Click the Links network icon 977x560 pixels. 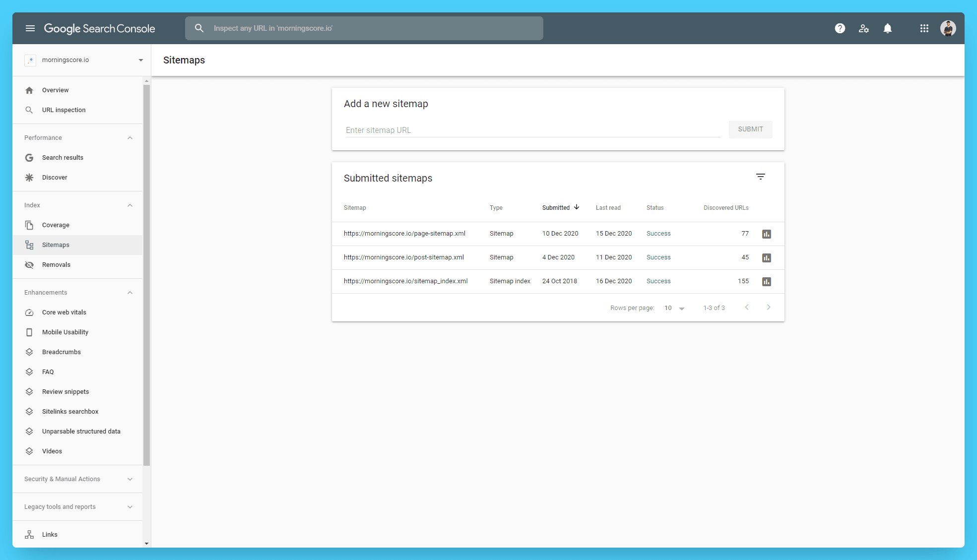[x=29, y=535]
